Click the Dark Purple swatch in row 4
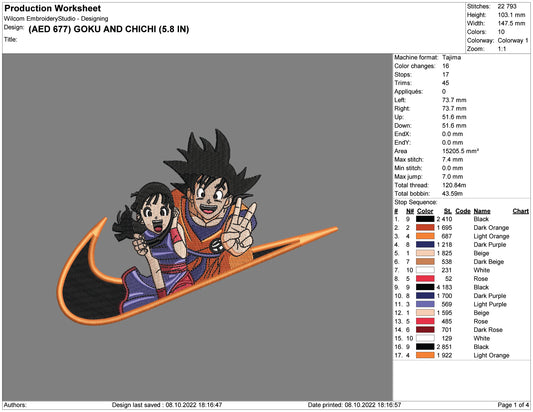533x412 pixels. click(425, 244)
